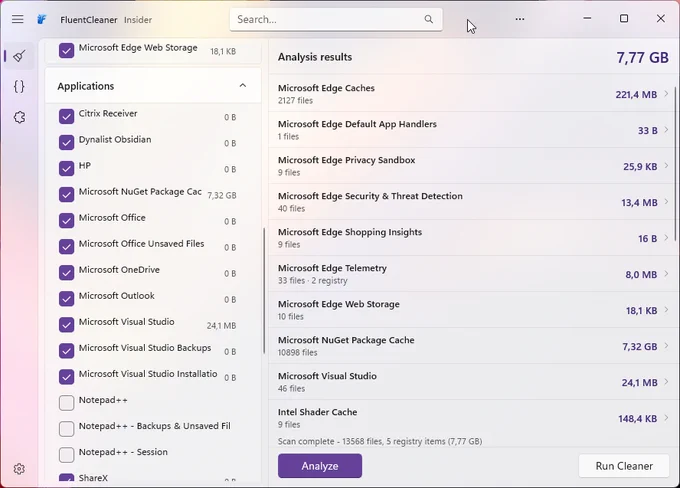Click the FluentCleaner app logo icon

pos(42,20)
